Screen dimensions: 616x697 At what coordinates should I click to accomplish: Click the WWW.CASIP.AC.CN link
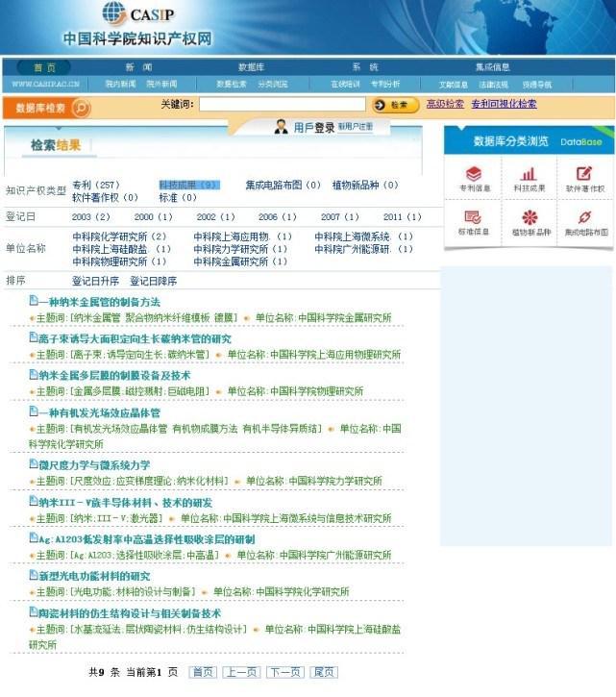[x=45, y=84]
